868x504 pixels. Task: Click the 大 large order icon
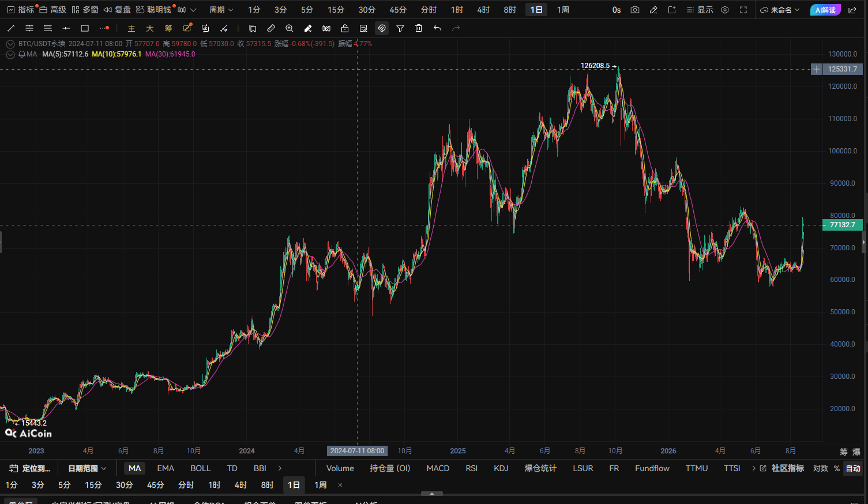point(150,28)
